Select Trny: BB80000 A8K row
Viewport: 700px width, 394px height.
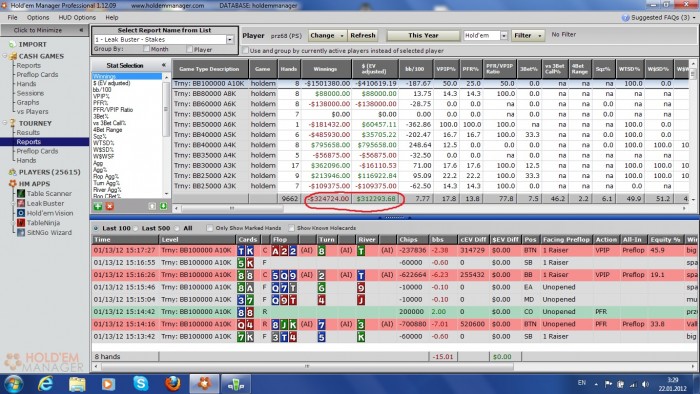429,94
